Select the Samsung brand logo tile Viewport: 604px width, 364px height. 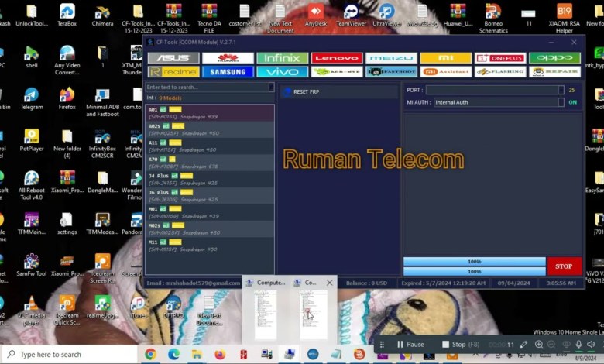[227, 71]
